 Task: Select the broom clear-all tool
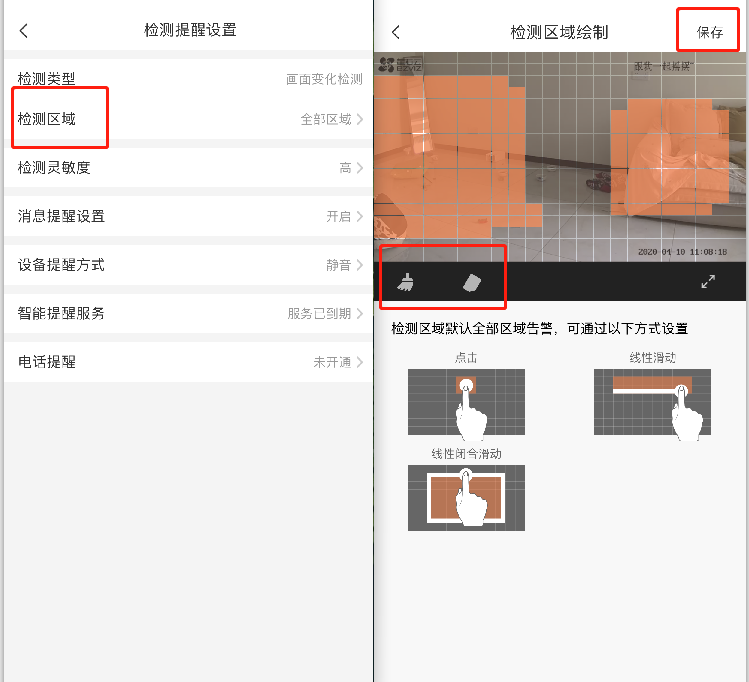[406, 283]
